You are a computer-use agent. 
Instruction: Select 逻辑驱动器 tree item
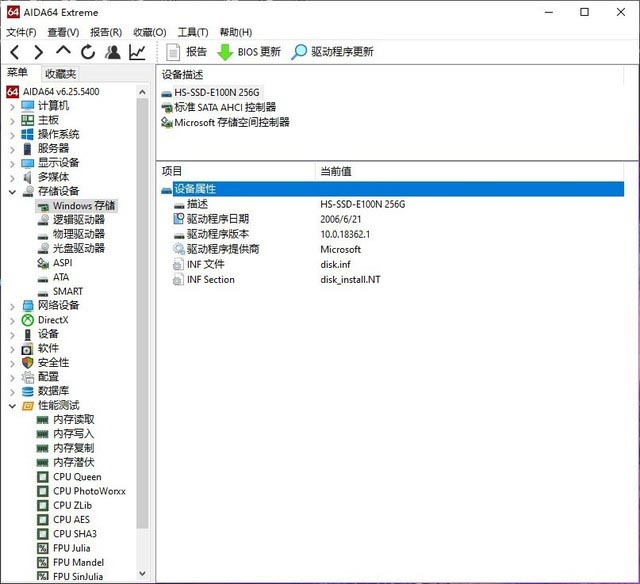71,220
